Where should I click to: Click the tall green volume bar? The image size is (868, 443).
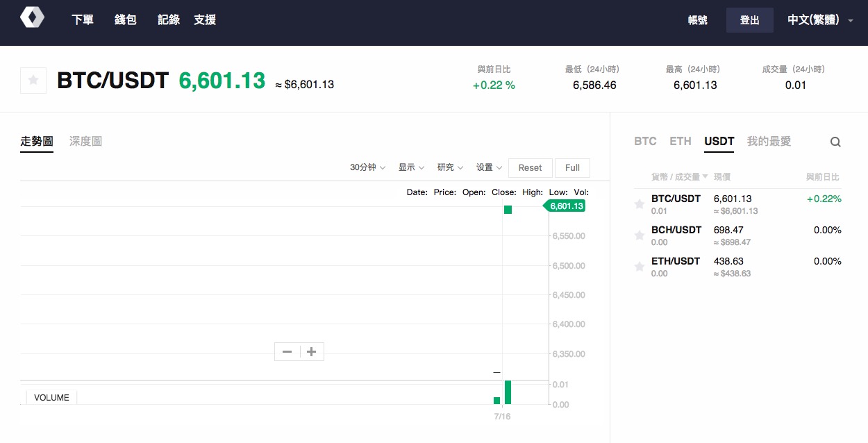point(508,392)
